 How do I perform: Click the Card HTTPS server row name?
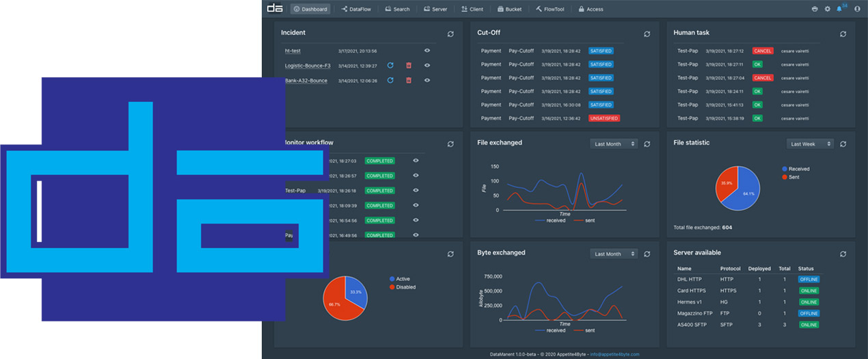(693, 291)
